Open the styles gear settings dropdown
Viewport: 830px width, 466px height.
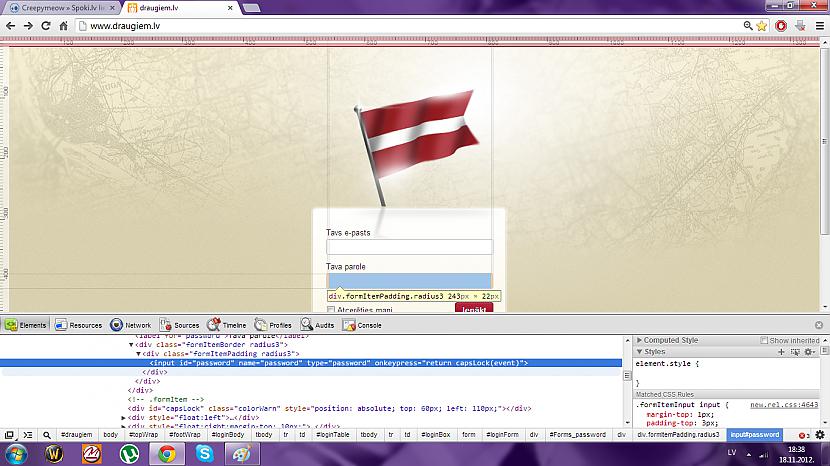809,352
